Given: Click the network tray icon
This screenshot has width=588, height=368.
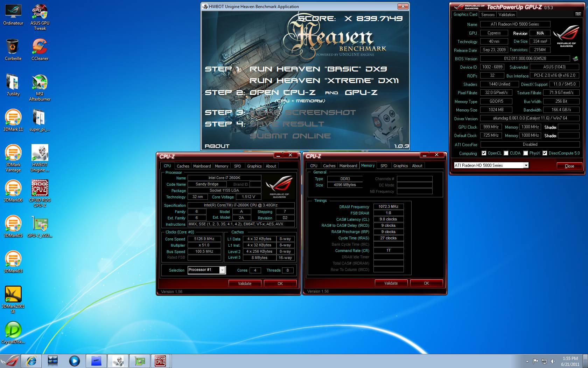Looking at the screenshot, I should tap(544, 361).
